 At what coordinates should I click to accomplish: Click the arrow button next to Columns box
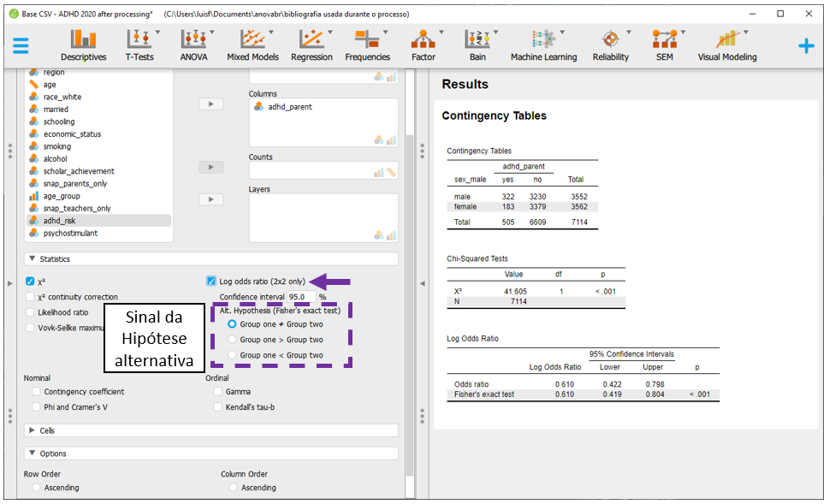210,104
